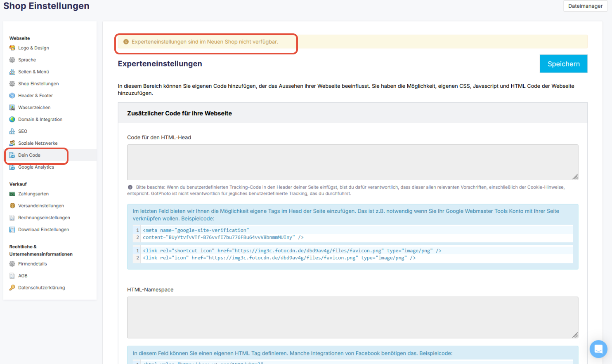Go to Versandeinstellungen
The image size is (612, 364).
coord(41,206)
